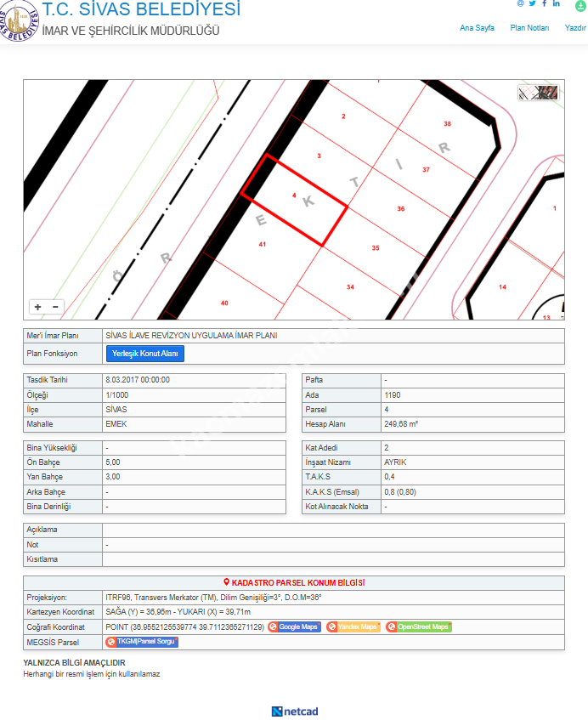Click parcel 36 on the map
This screenshot has width=588, height=720.
(401, 209)
